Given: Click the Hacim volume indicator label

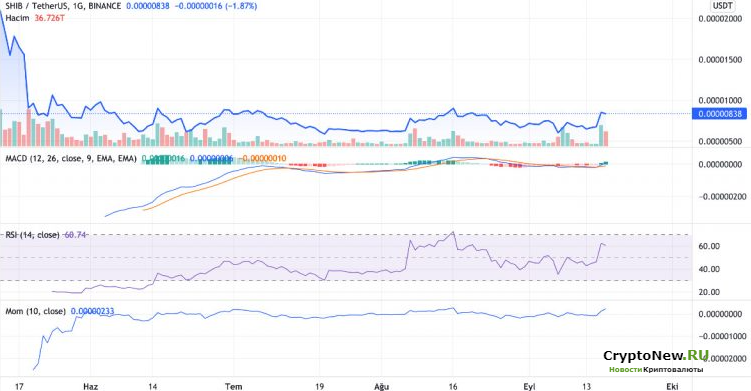Looking at the screenshot, I should pyautogui.click(x=17, y=18).
